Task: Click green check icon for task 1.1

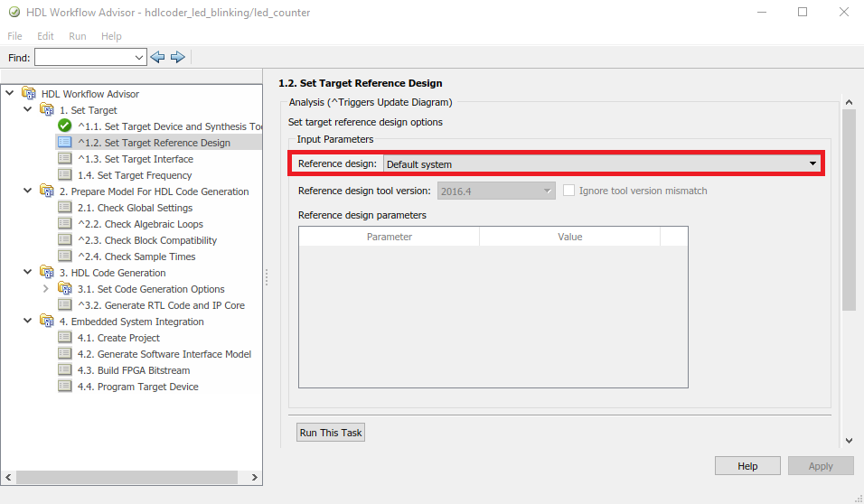Action: 64,126
